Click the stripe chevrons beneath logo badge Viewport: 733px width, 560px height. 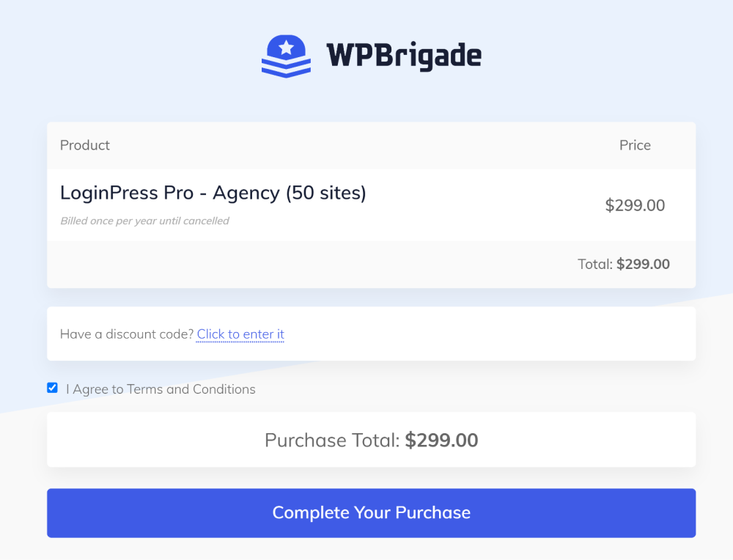(286, 68)
